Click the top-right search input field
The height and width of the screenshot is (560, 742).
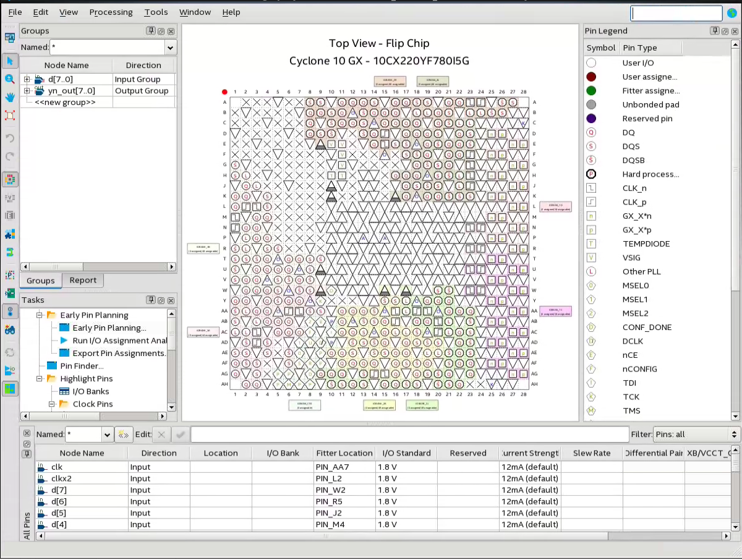[x=676, y=13]
